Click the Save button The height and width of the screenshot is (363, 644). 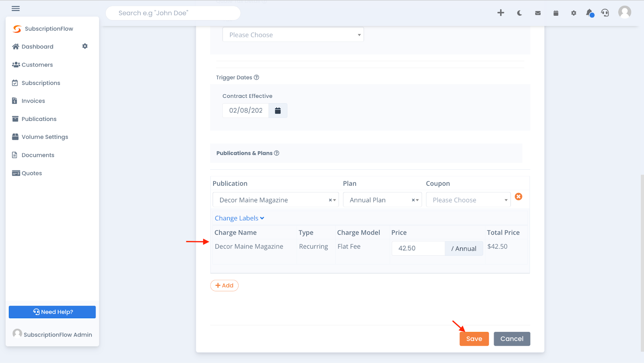point(474,339)
